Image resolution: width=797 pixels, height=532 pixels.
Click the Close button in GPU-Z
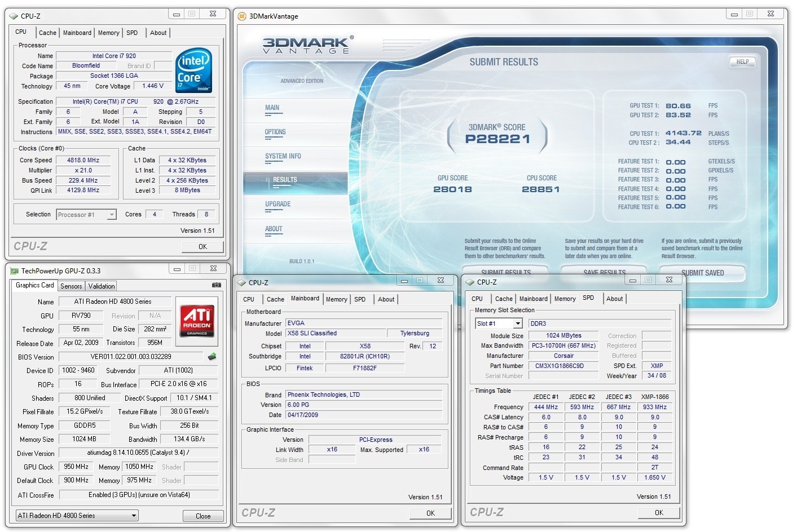point(203,516)
